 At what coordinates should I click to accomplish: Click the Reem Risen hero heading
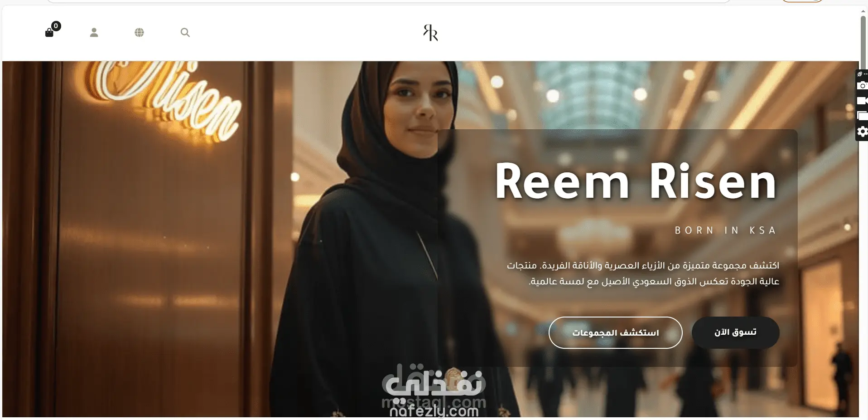pos(636,181)
